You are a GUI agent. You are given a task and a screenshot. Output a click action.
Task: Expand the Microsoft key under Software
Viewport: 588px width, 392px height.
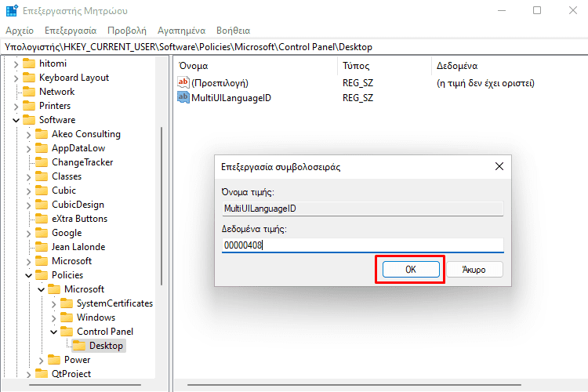(28, 262)
